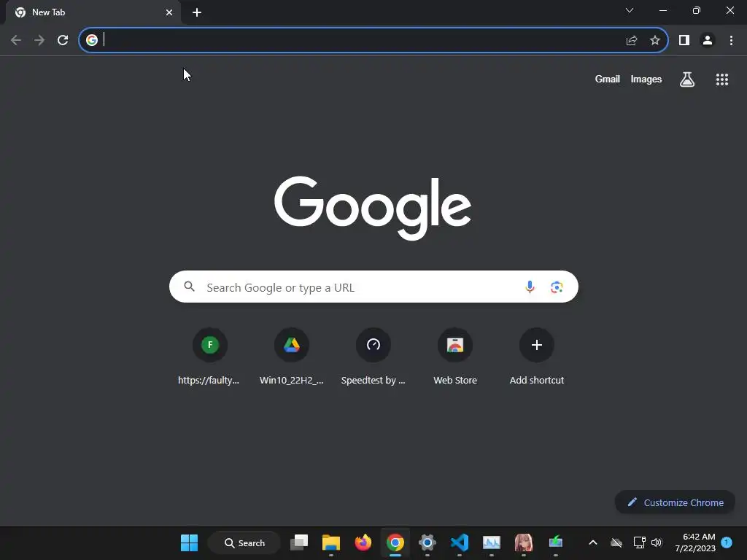Launch Firefox from the taskbar
The height and width of the screenshot is (560, 747).
(x=363, y=542)
